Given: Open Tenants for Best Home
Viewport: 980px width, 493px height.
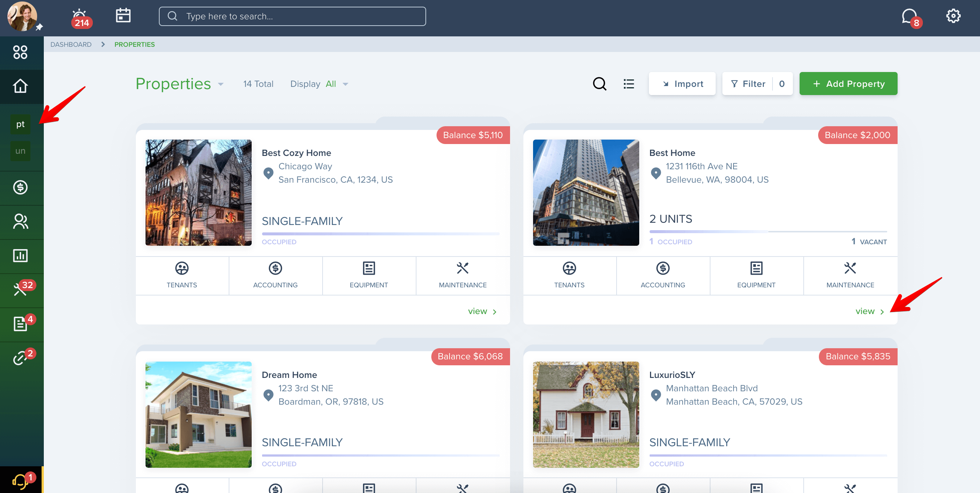Looking at the screenshot, I should click(x=569, y=275).
